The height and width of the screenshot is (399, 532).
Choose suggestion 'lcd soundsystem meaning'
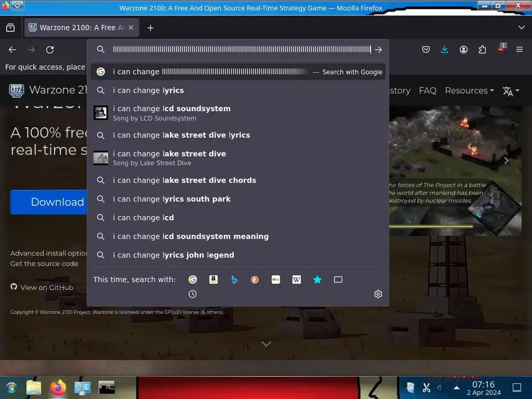238,236
